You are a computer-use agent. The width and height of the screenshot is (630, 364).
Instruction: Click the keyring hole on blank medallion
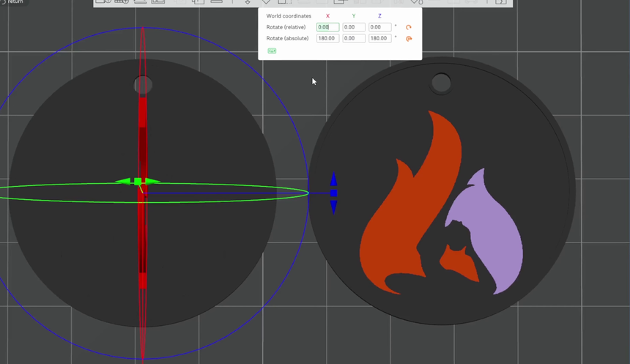coord(143,85)
